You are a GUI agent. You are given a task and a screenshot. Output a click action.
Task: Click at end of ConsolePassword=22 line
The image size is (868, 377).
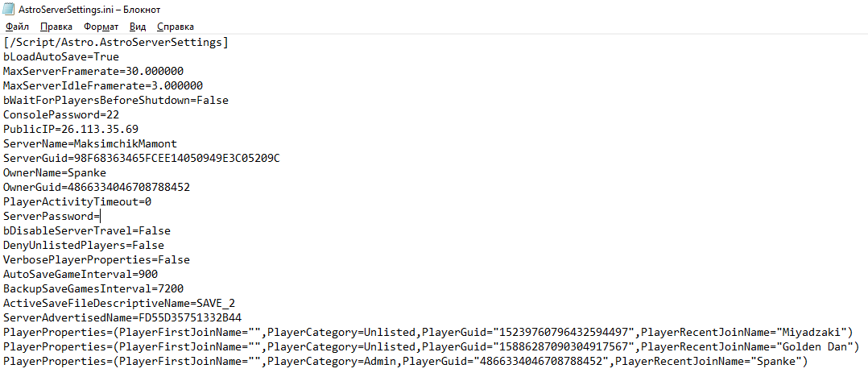tap(119, 114)
